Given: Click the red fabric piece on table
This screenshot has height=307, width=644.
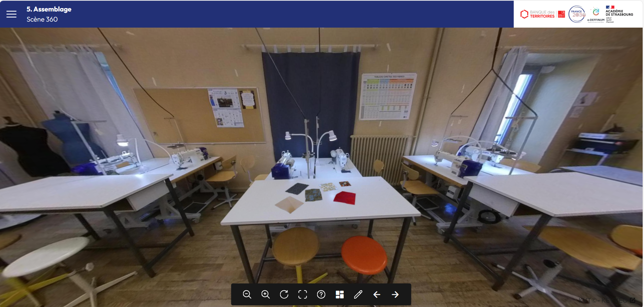Looking at the screenshot, I should (345, 197).
